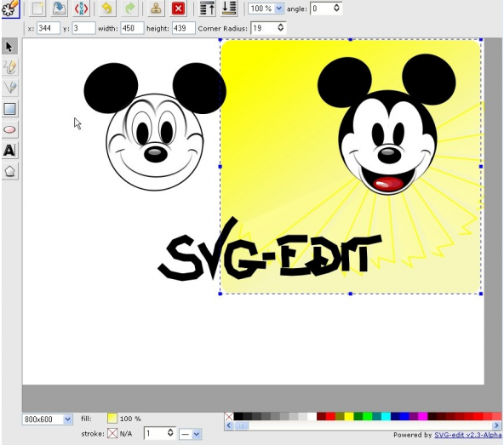This screenshot has height=445, width=504.
Task: Choose the freehand Pencil tool
Action: (9, 67)
